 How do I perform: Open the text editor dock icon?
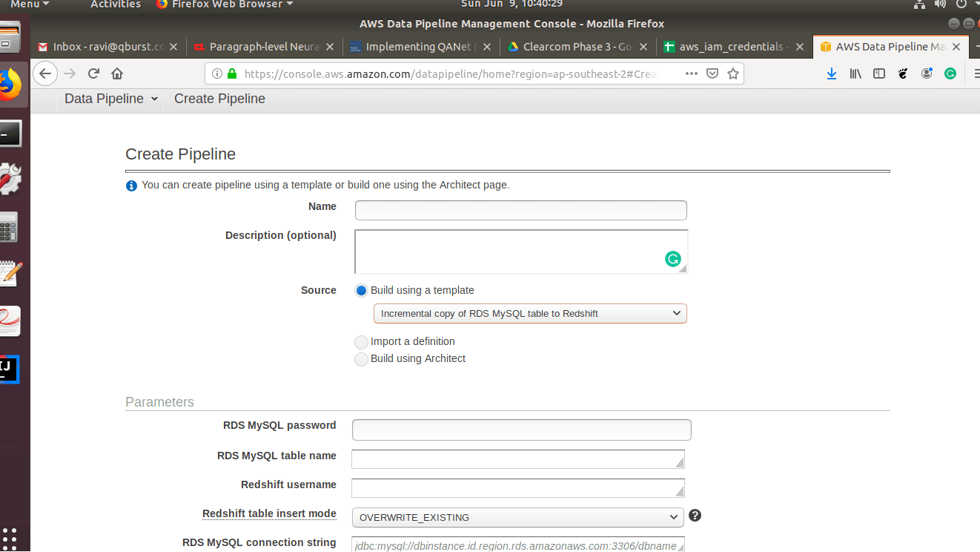[x=10, y=273]
